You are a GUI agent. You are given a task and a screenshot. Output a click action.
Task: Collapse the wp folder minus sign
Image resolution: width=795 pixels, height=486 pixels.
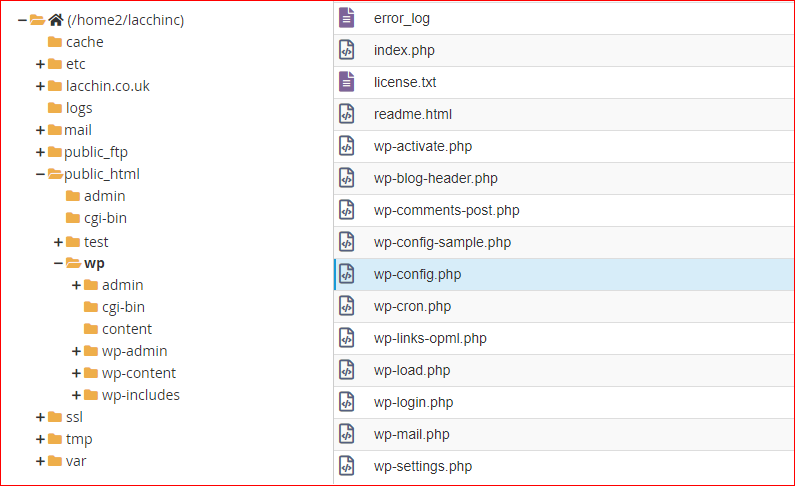pyautogui.click(x=58, y=263)
